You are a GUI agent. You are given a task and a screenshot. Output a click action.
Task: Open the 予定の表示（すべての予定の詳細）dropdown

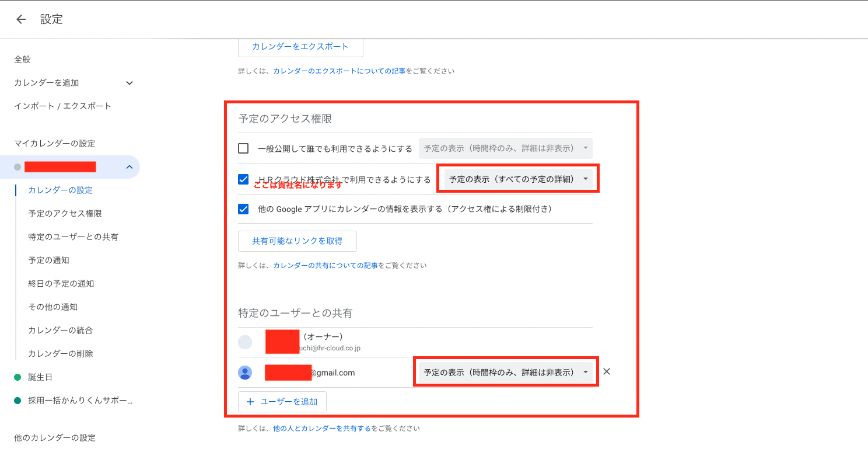[x=517, y=178]
